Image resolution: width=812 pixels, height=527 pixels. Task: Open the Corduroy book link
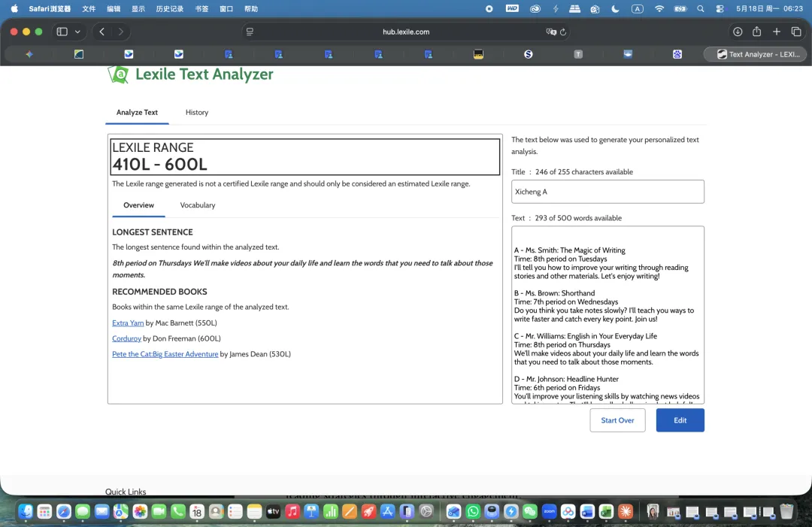[126, 338]
